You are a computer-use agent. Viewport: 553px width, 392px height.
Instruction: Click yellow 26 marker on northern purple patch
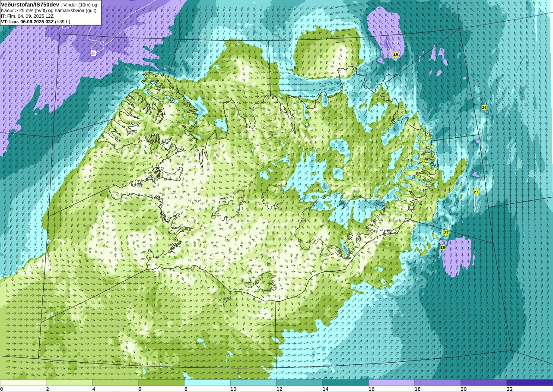[x=396, y=54]
